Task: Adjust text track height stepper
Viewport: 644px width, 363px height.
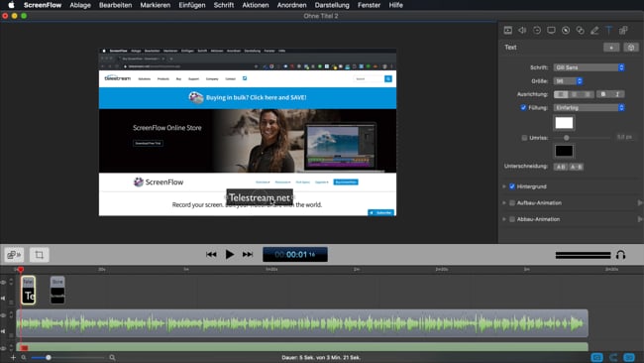Action: click(x=11, y=283)
